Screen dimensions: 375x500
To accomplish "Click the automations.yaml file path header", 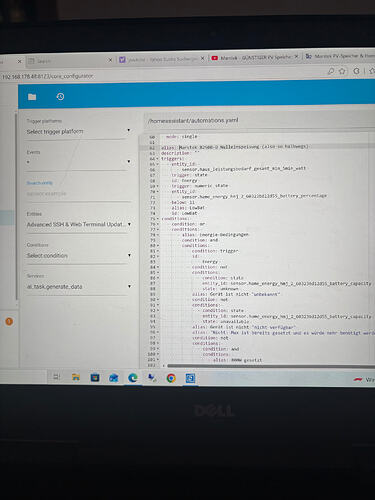I will click(193, 120).
